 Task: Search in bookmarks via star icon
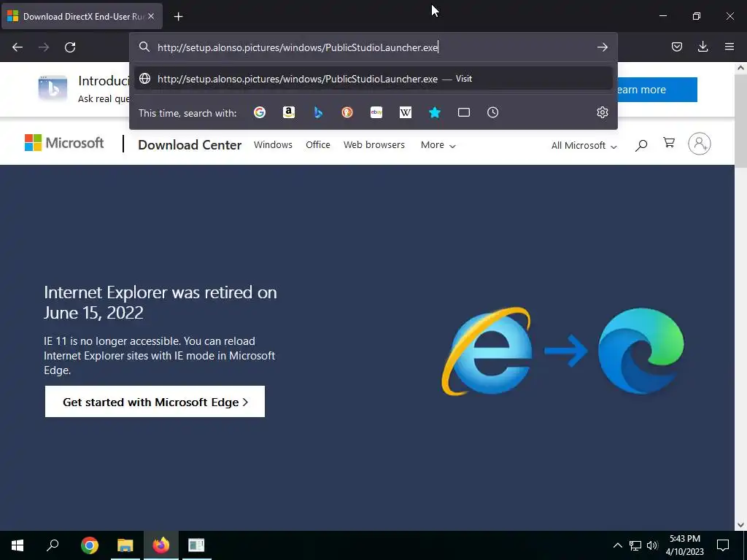(x=435, y=112)
